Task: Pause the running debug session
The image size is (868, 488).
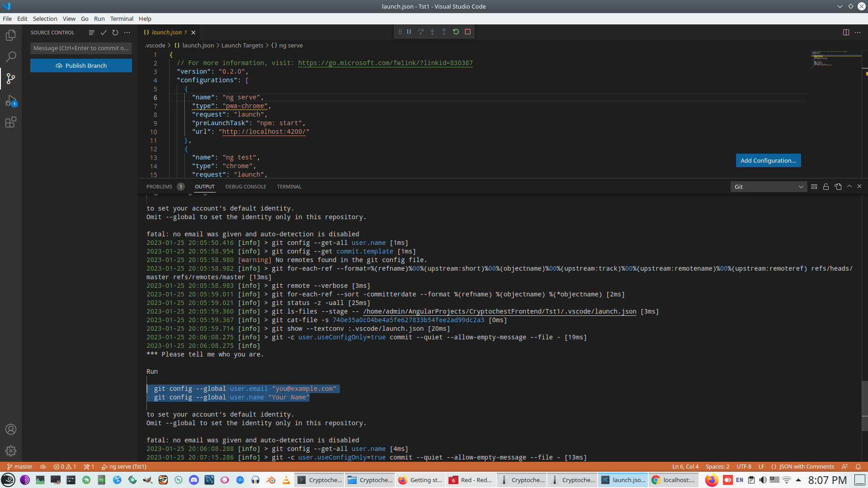Action: [409, 32]
